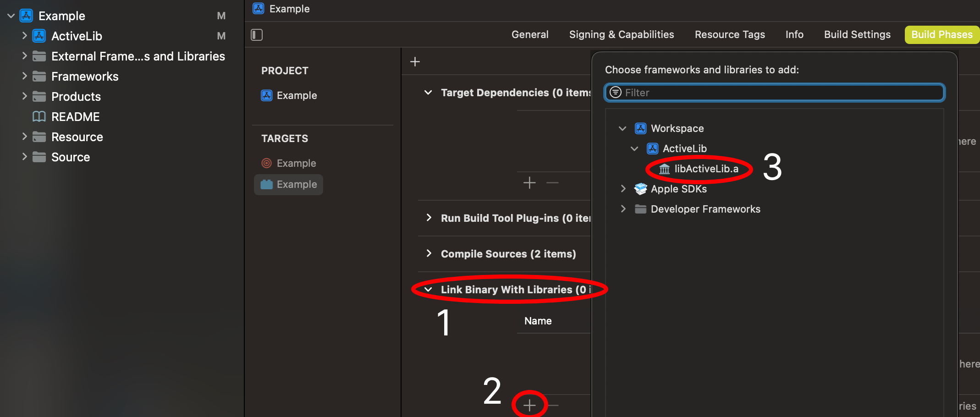Select libActiveLib.a static library

click(706, 169)
